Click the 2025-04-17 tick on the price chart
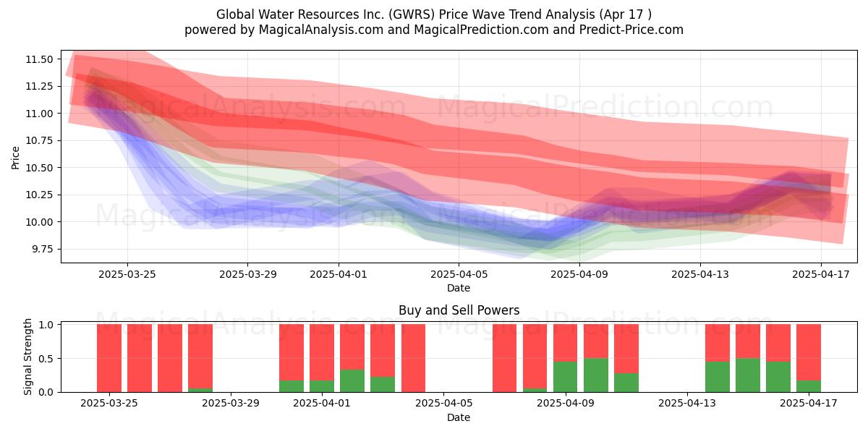Image resolution: width=868 pixels, height=434 pixels. point(820,274)
